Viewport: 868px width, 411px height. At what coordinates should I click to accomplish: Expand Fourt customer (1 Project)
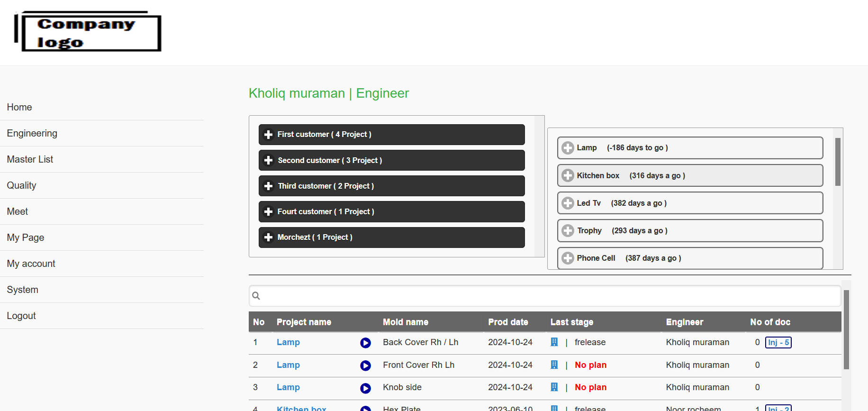(391, 211)
